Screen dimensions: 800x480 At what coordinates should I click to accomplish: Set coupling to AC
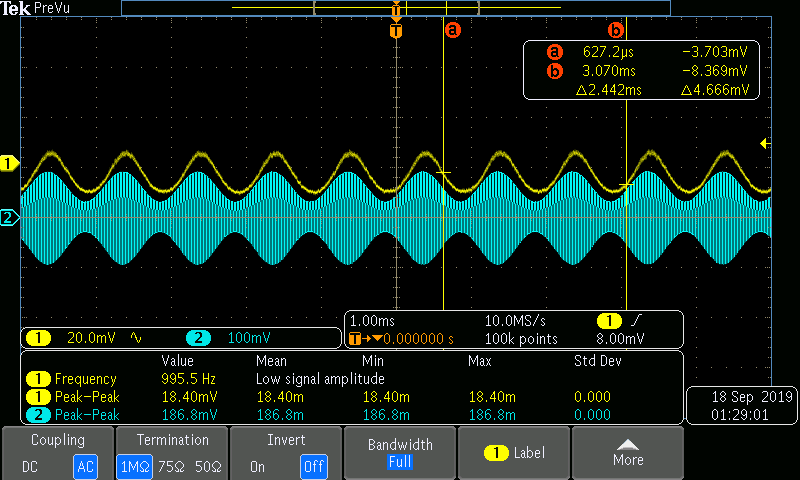coord(85,466)
